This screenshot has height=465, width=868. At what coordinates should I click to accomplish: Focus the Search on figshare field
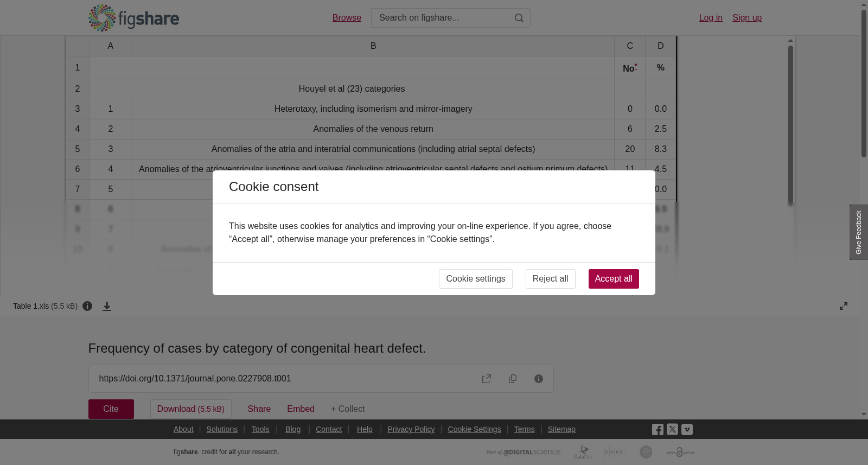[x=442, y=18]
